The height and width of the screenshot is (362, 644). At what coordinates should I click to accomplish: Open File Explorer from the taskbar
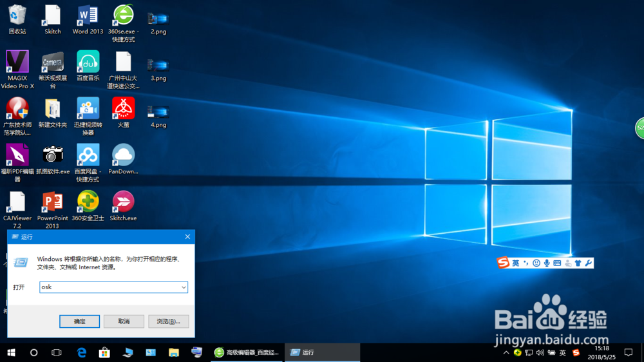174,352
